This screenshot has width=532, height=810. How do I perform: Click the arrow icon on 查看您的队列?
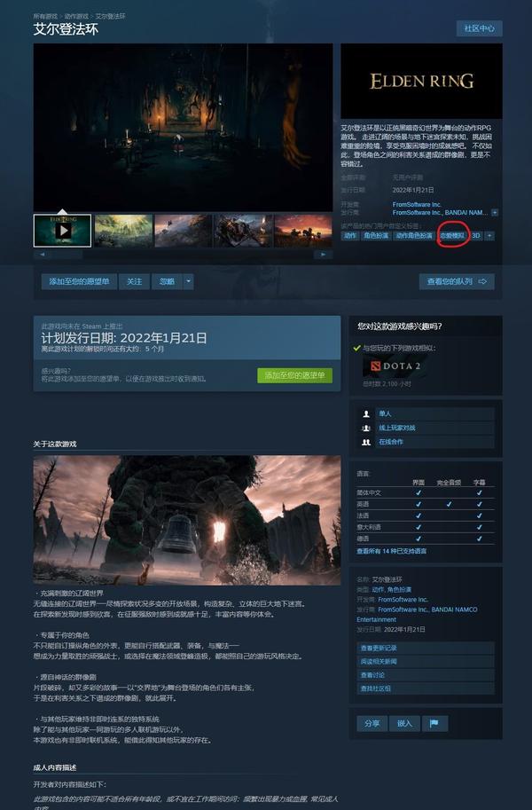click(482, 281)
